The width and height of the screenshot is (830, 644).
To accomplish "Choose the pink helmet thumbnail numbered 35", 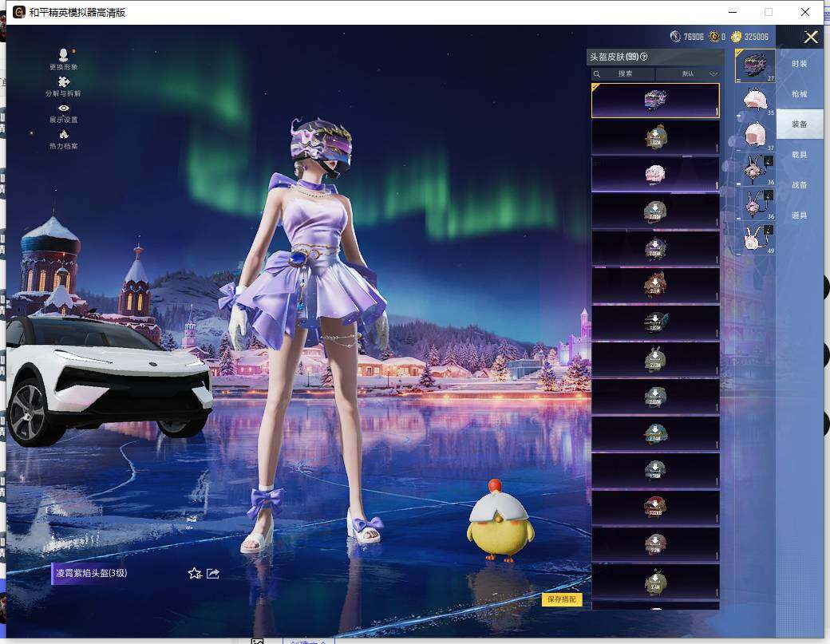I will (754, 100).
